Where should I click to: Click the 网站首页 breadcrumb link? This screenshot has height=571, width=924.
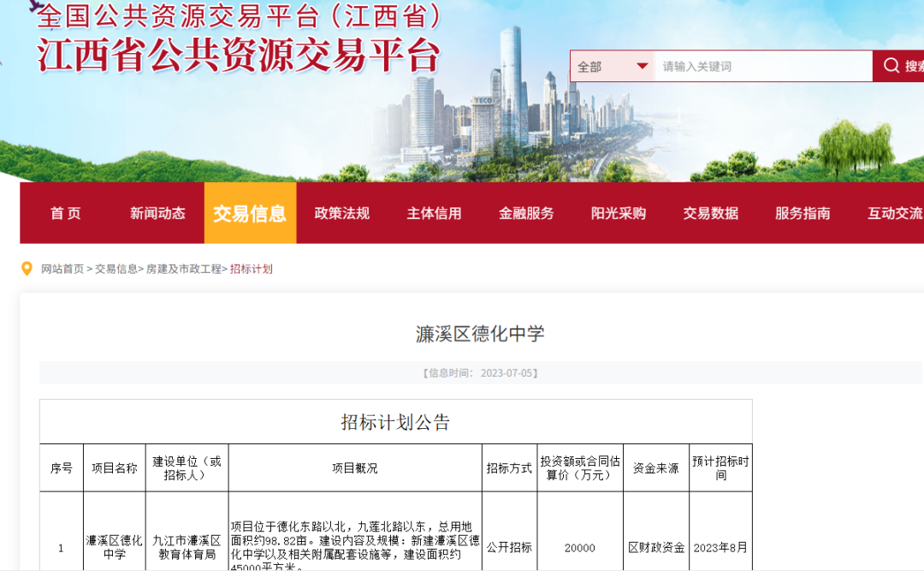62,269
